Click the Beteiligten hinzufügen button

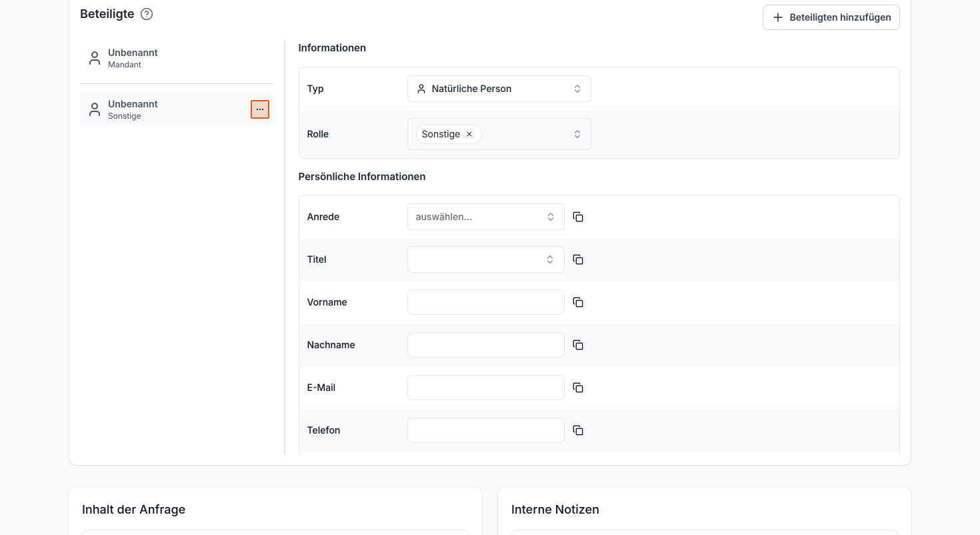pyautogui.click(x=831, y=17)
